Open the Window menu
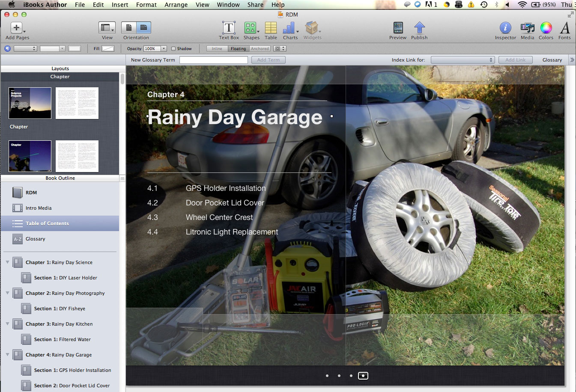The height and width of the screenshot is (392, 576). coord(228,5)
